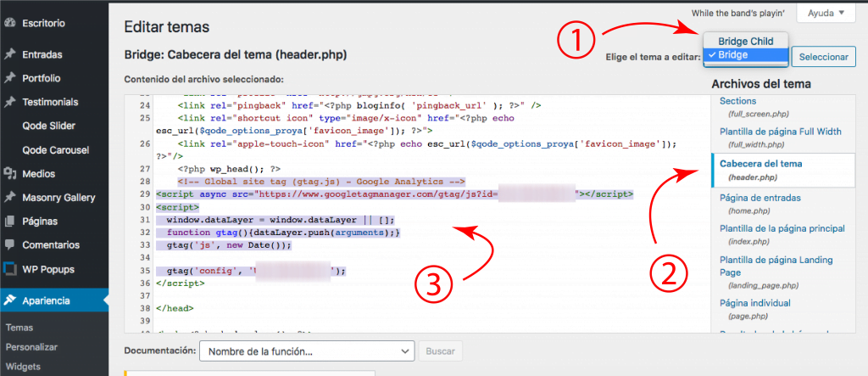Click the Testimonials pin icon
868x376 pixels.
9,102
